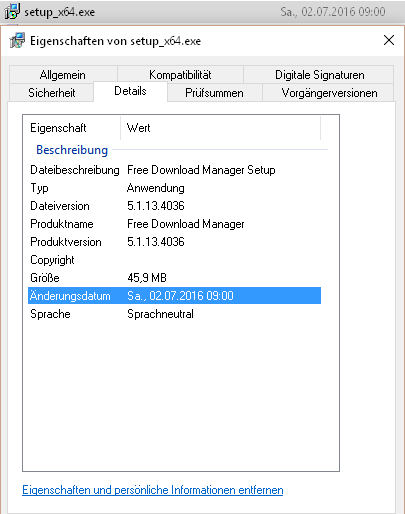The height and width of the screenshot is (514, 405).
Task: Click the Wert column header
Action: point(220,128)
